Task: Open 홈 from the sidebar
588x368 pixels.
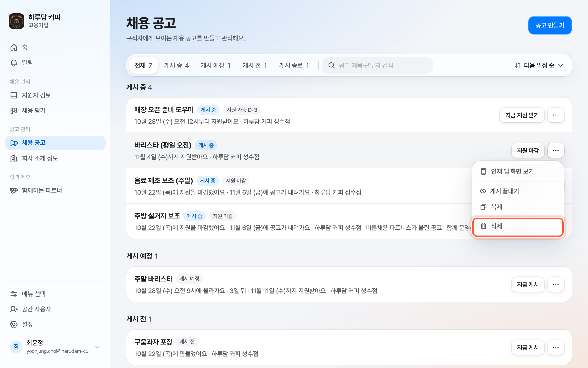Action: coord(55,47)
